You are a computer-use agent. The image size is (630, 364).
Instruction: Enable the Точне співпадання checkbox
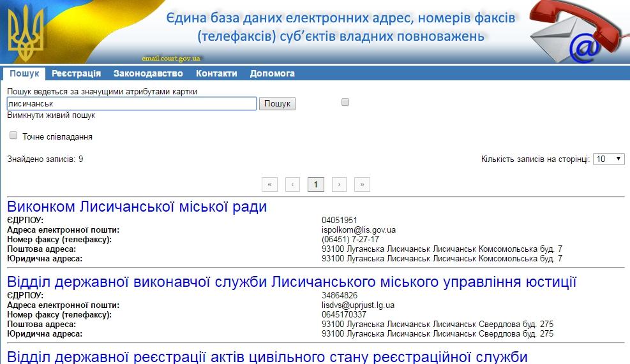coord(13,135)
